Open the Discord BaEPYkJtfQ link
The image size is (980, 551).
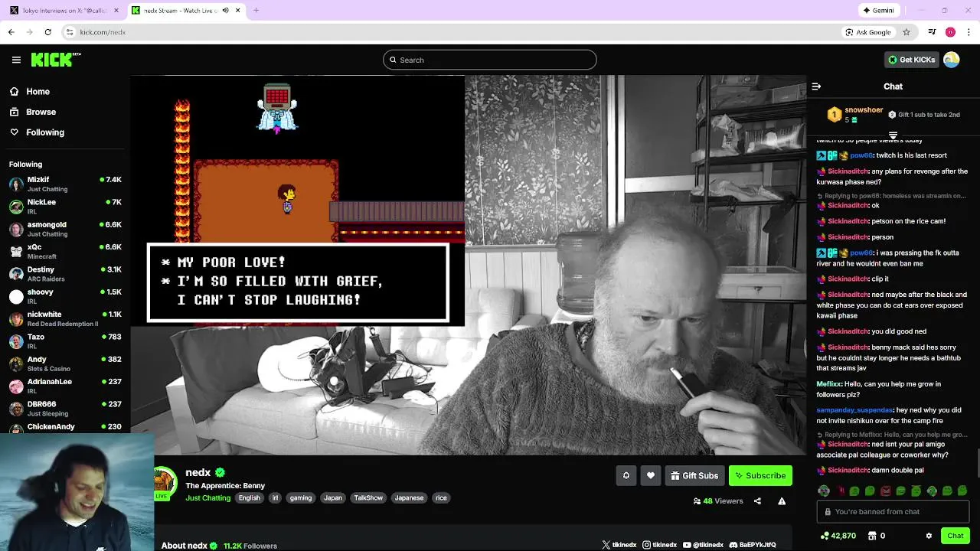pos(753,545)
